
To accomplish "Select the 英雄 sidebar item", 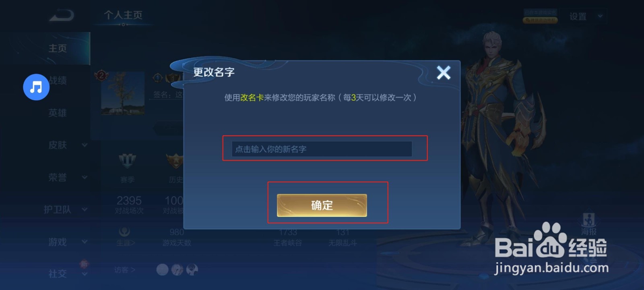I will pos(58,113).
